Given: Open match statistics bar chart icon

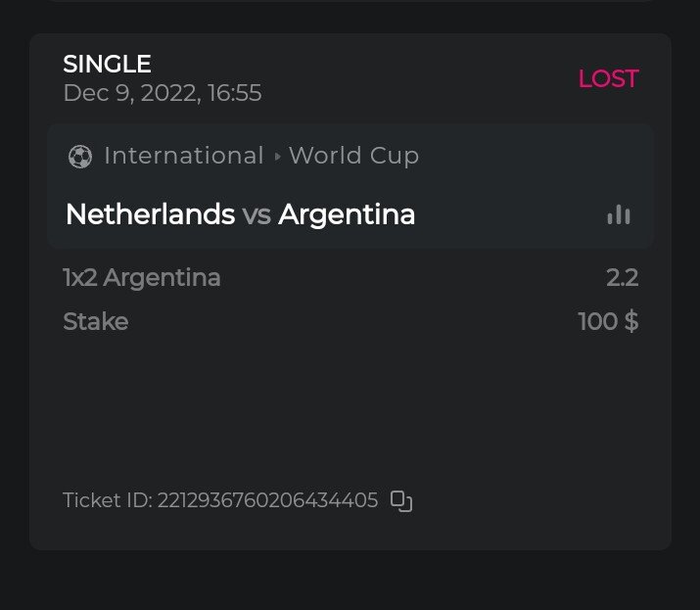Looking at the screenshot, I should [618, 214].
